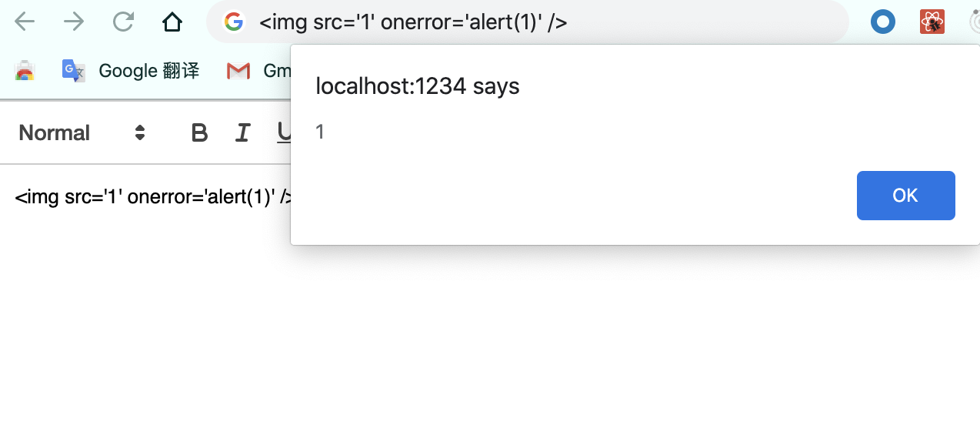Click the Google logo in address bar
Image resolution: width=980 pixels, height=422 pixels.
(234, 22)
